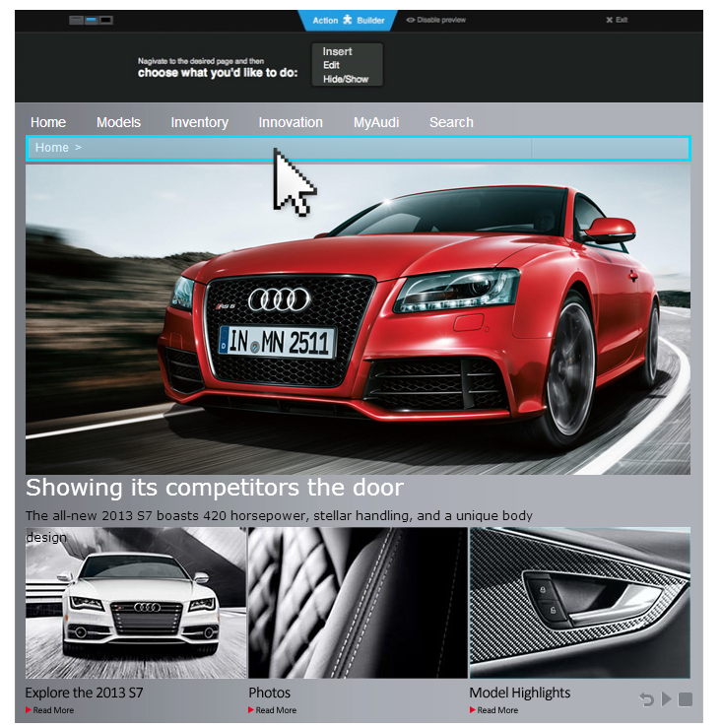Select the first layout mode icon
The width and height of the screenshot is (722, 728).
(x=76, y=21)
